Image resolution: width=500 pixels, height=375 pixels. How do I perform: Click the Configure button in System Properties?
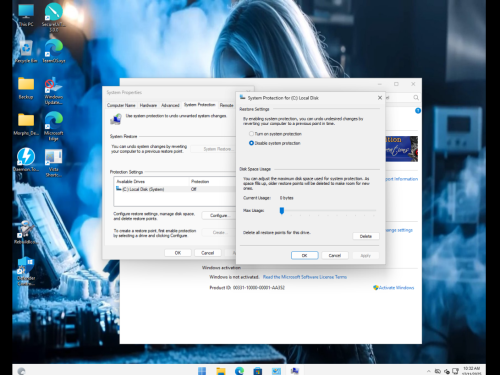[218, 216]
